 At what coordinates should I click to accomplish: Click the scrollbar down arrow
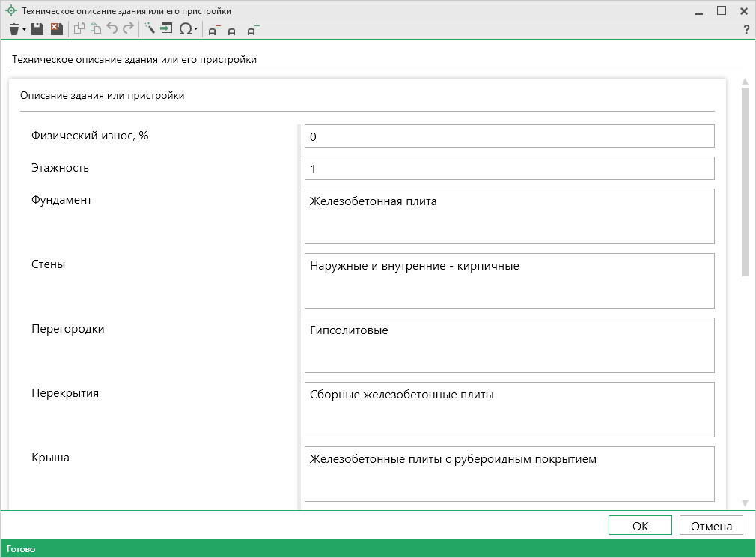coord(745,503)
